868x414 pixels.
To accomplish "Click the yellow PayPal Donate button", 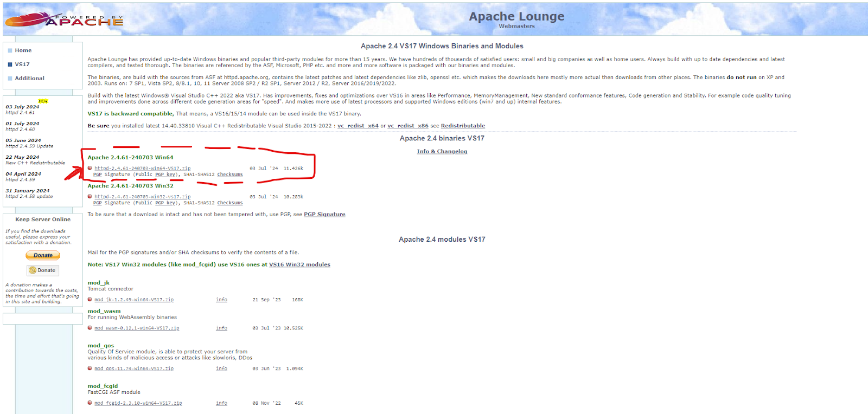I will tap(43, 255).
